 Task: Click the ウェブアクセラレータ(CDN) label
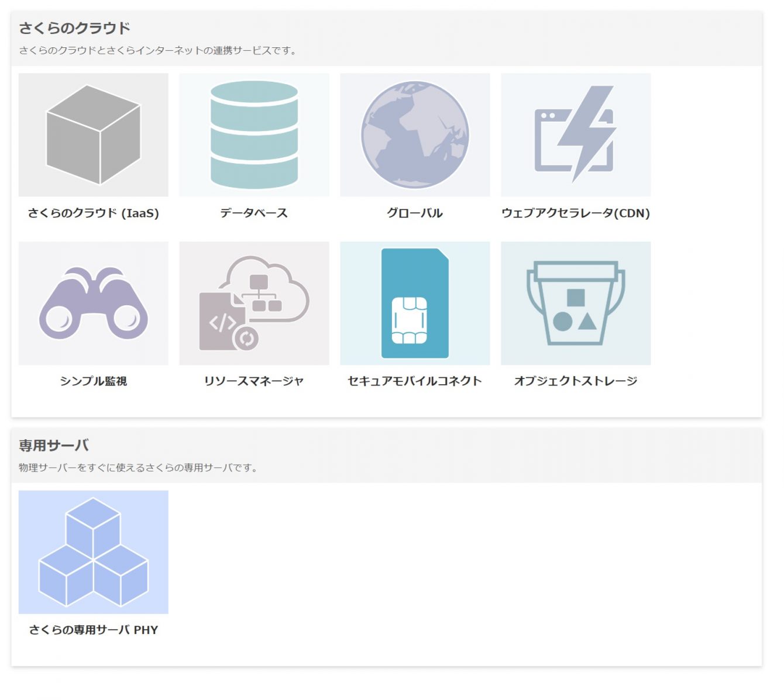[576, 213]
